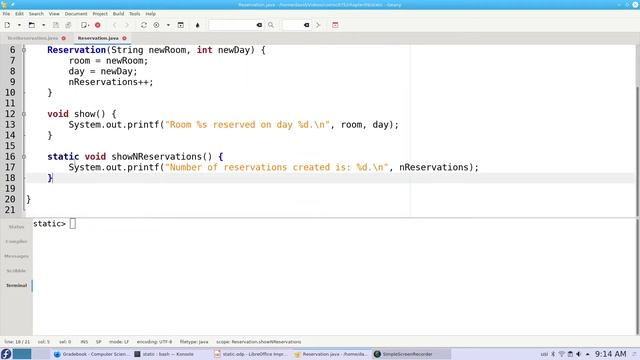Screen dimensions: 640x360
Task: Switch to the Messages tab
Action: point(16,256)
